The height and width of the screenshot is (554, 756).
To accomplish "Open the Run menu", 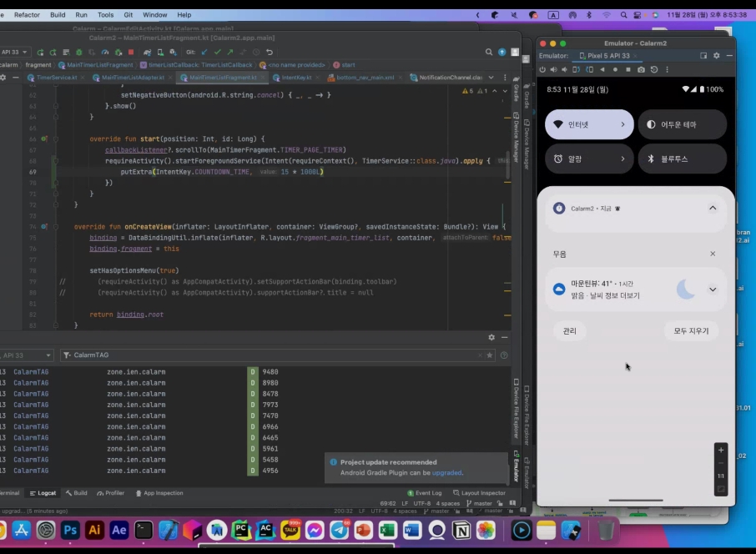I will (81, 15).
